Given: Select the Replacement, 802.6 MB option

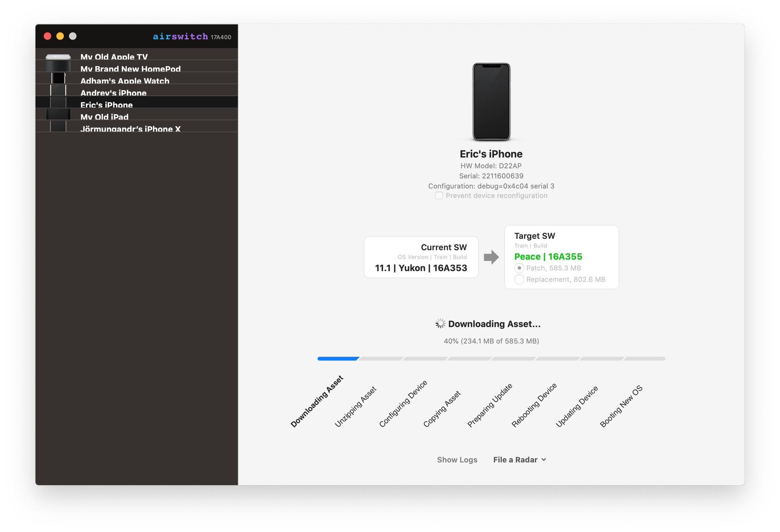Looking at the screenshot, I should point(519,279).
